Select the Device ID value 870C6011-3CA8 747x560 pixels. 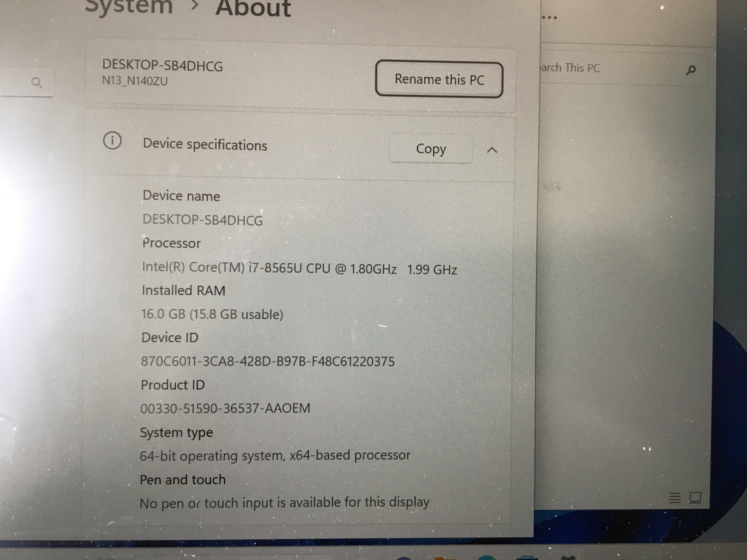(268, 361)
